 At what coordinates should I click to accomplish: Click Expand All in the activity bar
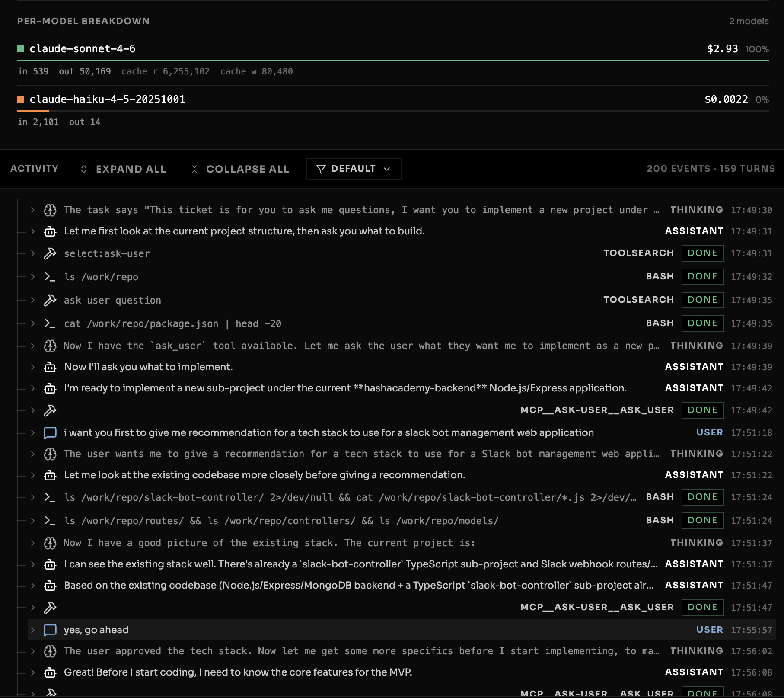123,169
